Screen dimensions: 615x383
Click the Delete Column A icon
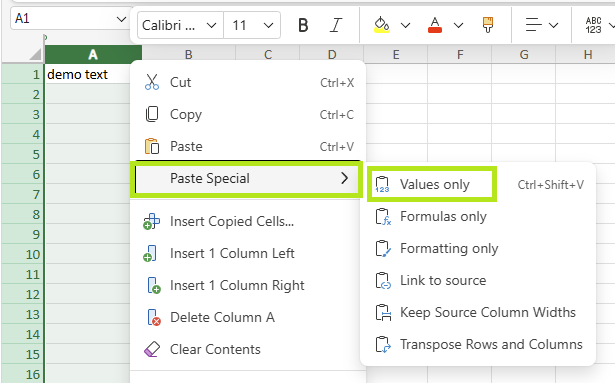pyautogui.click(x=154, y=317)
